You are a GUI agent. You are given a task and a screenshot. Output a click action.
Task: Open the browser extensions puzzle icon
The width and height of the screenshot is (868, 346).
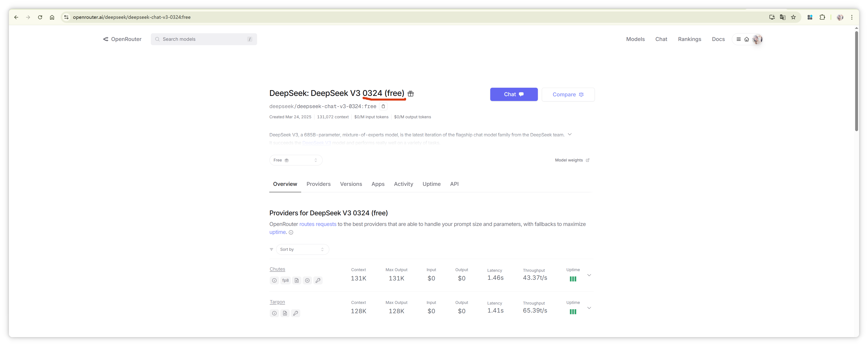tap(822, 17)
